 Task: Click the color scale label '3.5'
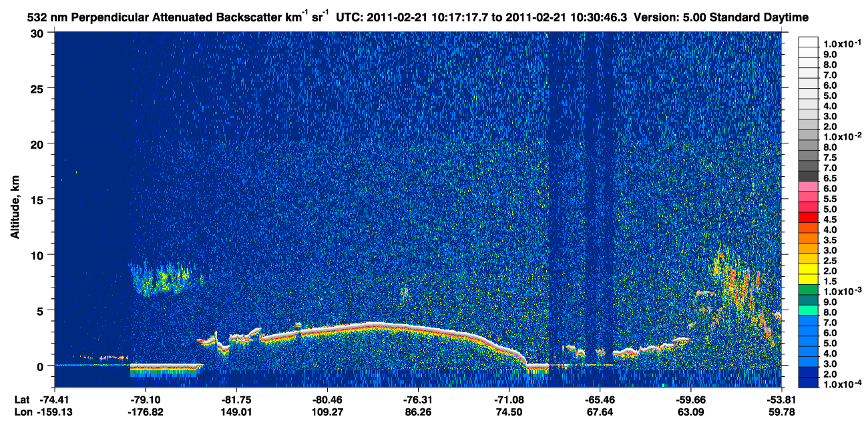click(x=830, y=240)
